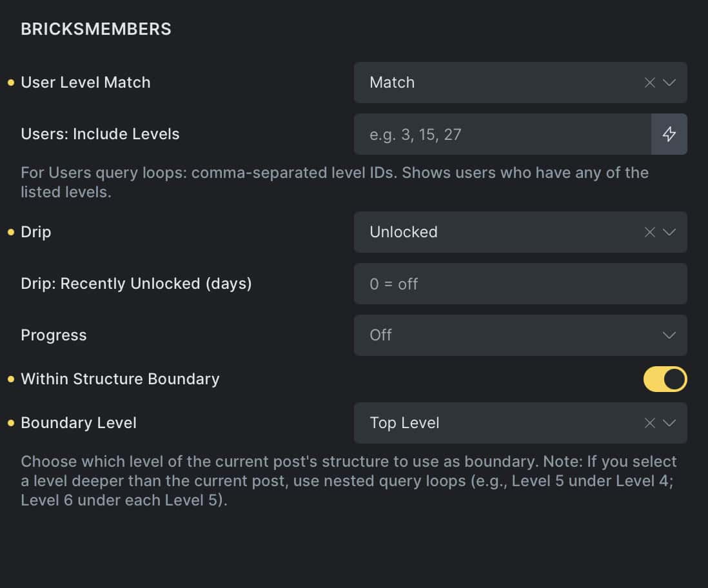
Task: Click the Users: Include Levels input field
Action: pyautogui.click(x=502, y=134)
